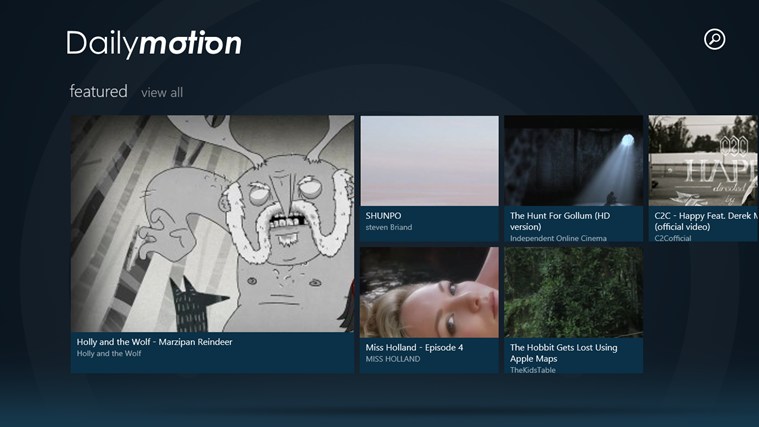759x427 pixels.
Task: Open The Hunt For Gollum thumbnail image
Action: (x=572, y=160)
